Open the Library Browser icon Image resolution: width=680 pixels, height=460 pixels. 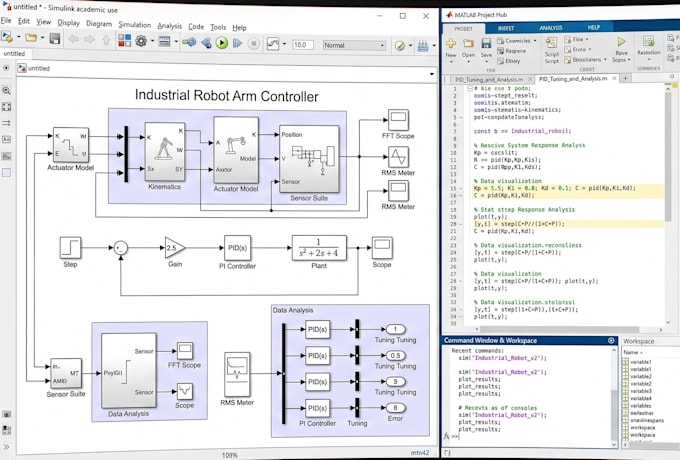(124, 41)
